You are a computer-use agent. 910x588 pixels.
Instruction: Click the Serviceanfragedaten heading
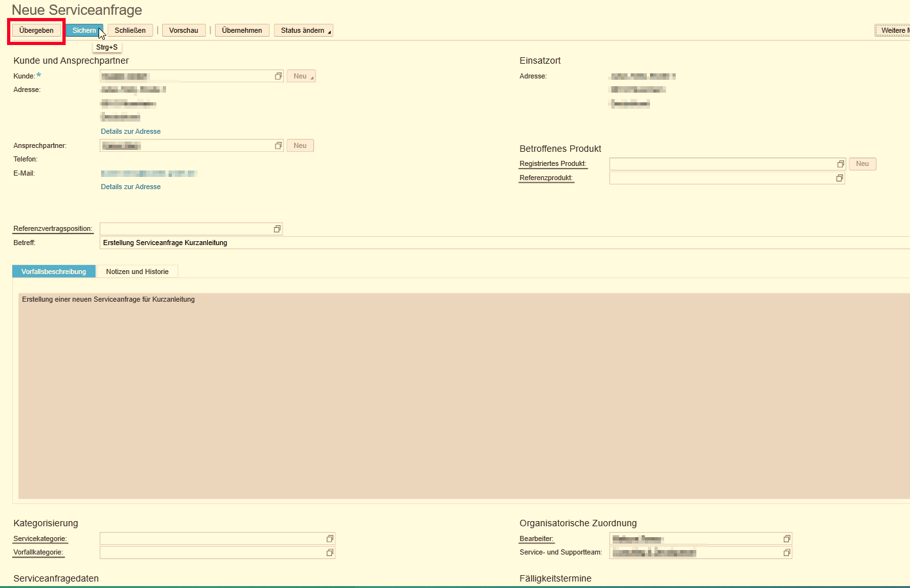[x=56, y=578]
